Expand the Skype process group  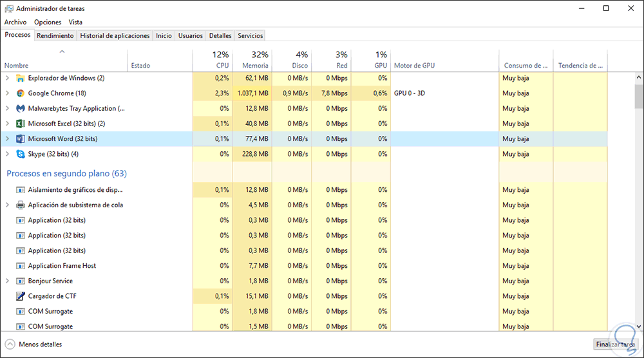[x=7, y=155]
